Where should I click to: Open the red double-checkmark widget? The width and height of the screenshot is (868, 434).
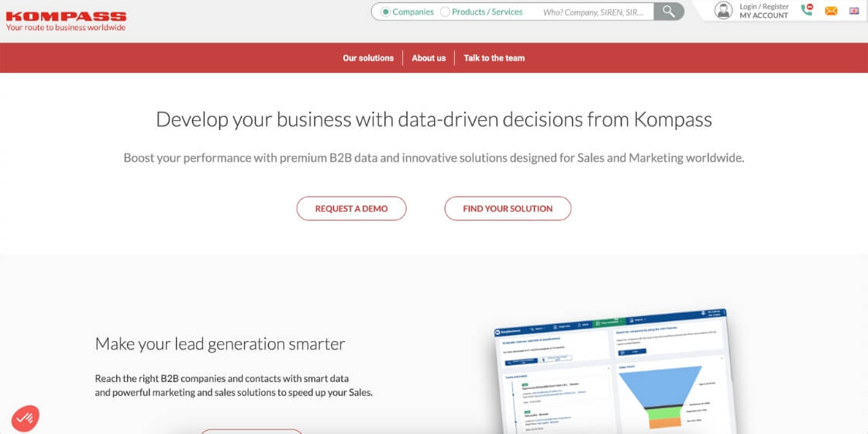pyautogui.click(x=26, y=418)
